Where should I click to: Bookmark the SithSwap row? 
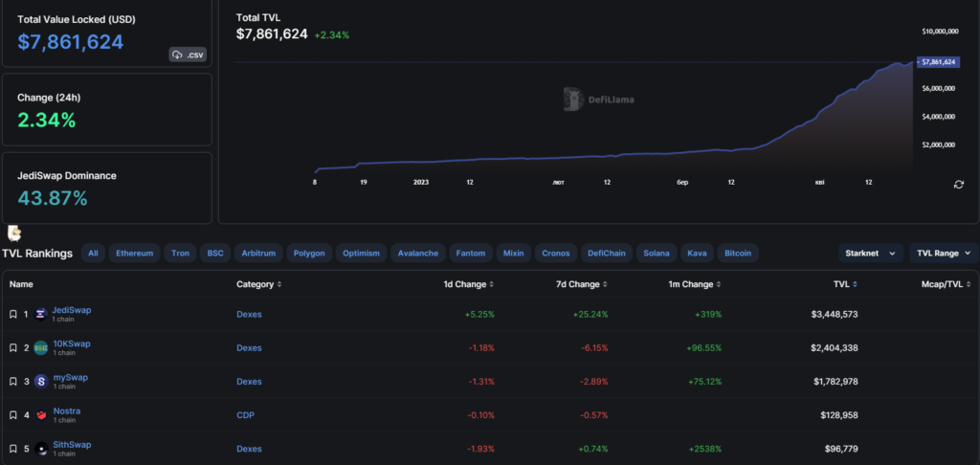tap(13, 449)
